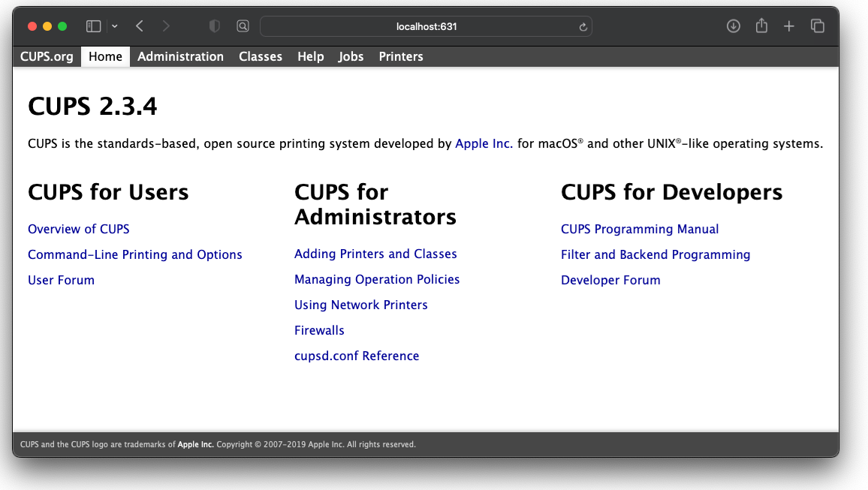Viewport: 868px width, 490px height.
Task: Expand the sidebar tab group dropdown chevron
Action: (114, 26)
